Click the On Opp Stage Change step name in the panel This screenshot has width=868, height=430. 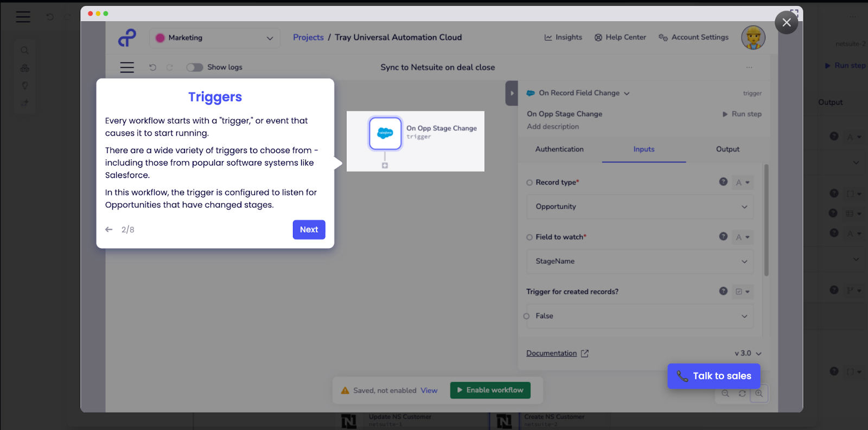(564, 114)
